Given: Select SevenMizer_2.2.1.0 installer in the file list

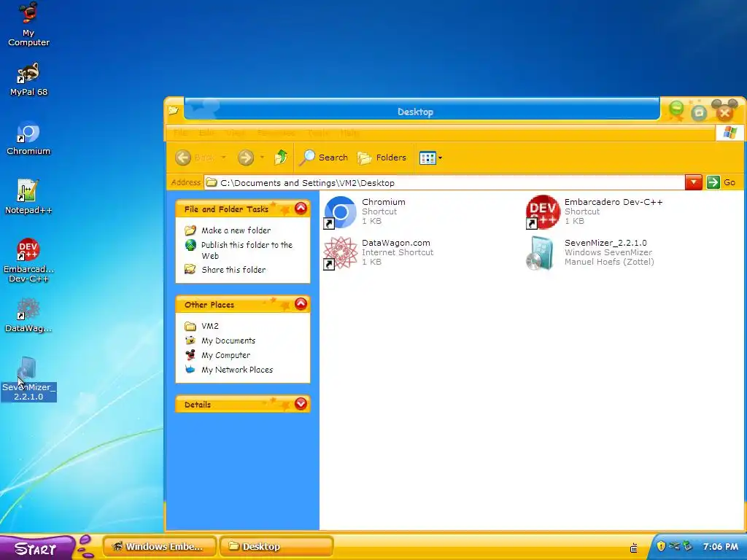Looking at the screenshot, I should (589, 252).
